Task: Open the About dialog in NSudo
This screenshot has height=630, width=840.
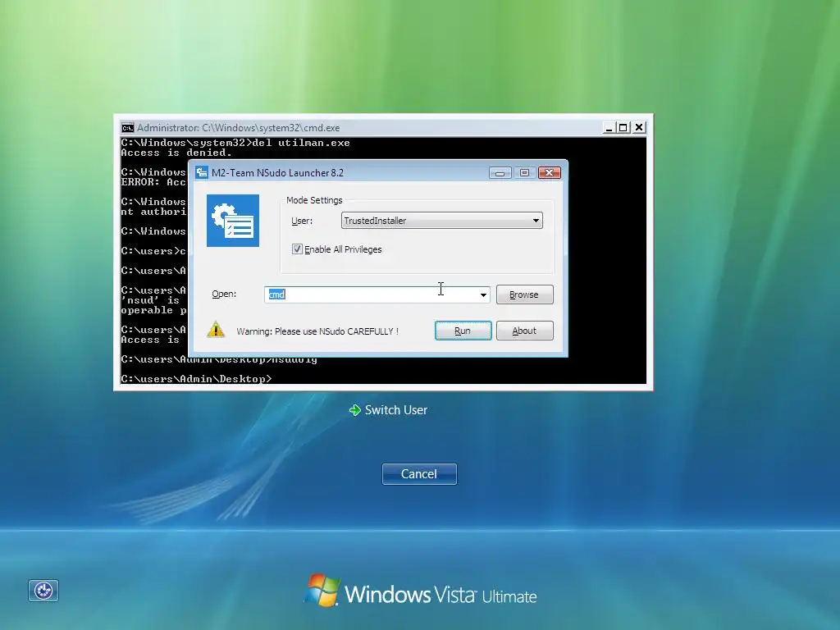Action: [524, 331]
